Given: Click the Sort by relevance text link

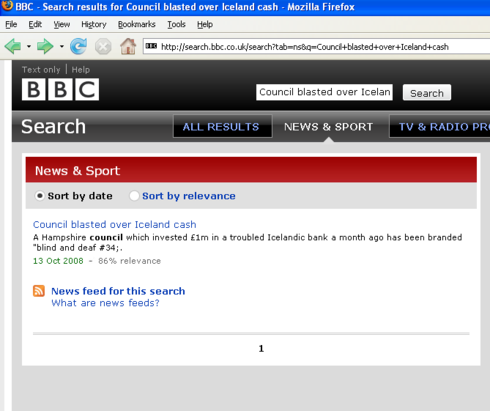Looking at the screenshot, I should 189,196.
